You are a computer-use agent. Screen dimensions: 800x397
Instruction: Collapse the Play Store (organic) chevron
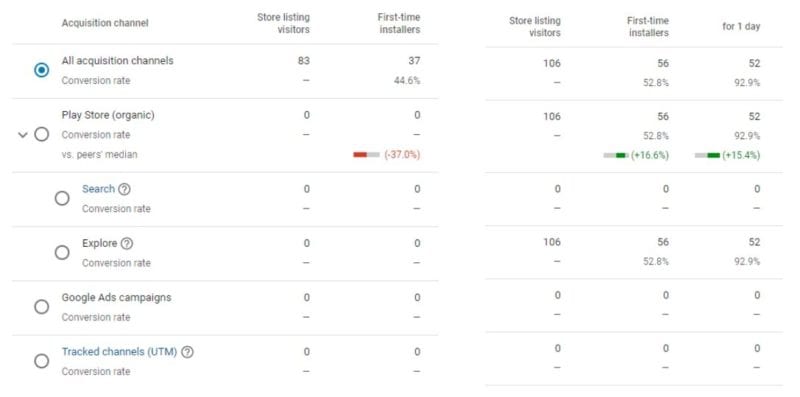(x=22, y=135)
